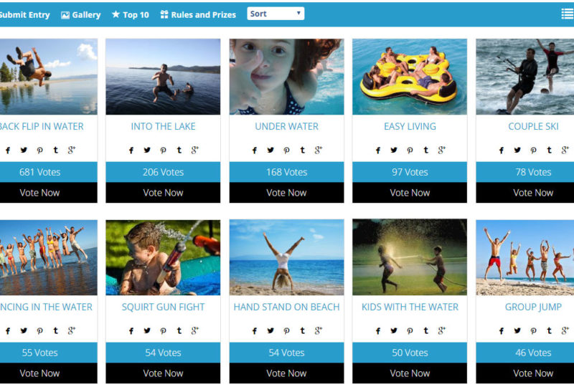This screenshot has height=392, width=574.
Task: Open the Kids With The Water thumbnail
Action: click(x=410, y=257)
